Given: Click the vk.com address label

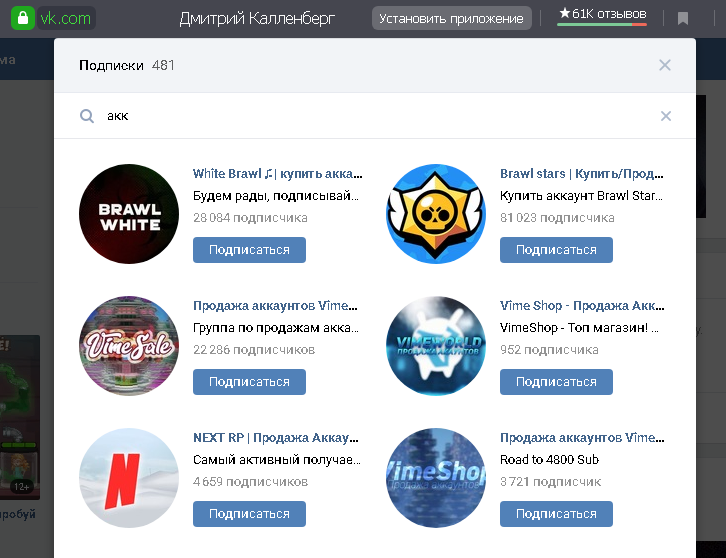Looking at the screenshot, I should (x=66, y=19).
